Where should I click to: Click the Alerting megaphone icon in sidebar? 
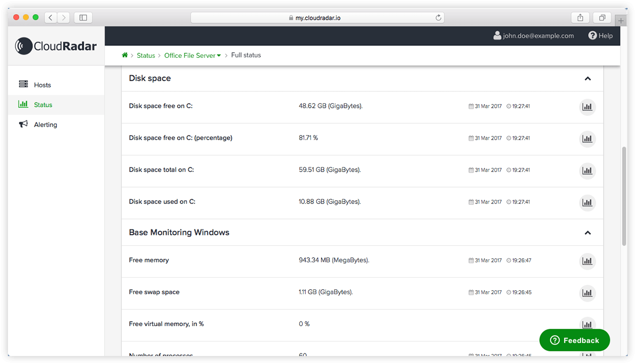[x=23, y=124]
